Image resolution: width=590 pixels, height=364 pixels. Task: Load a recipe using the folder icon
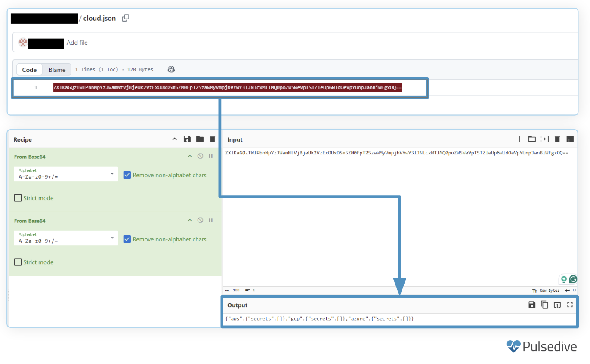(x=200, y=139)
